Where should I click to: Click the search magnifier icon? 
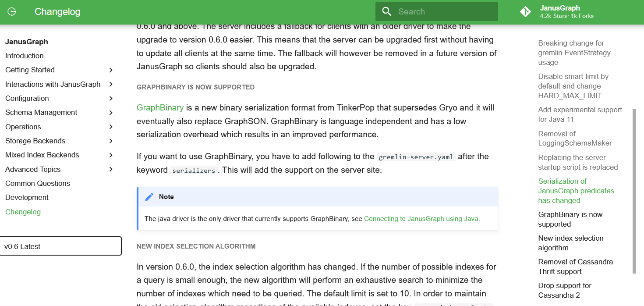click(386, 11)
